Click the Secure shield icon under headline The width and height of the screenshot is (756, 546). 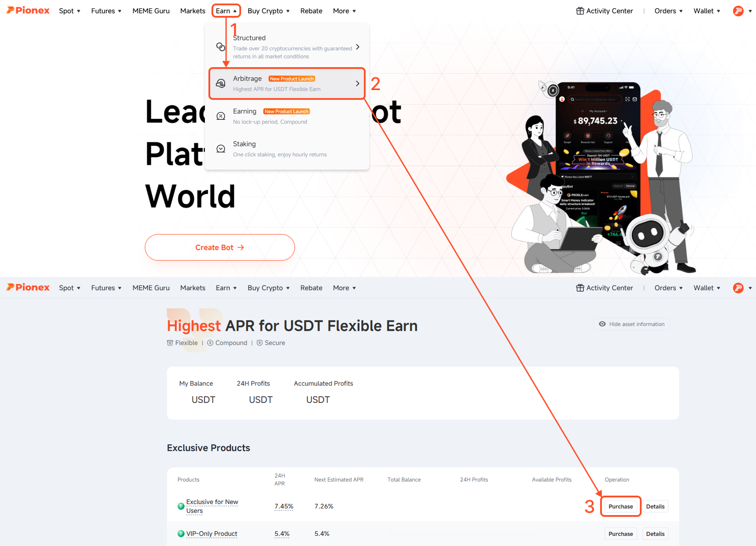click(260, 343)
